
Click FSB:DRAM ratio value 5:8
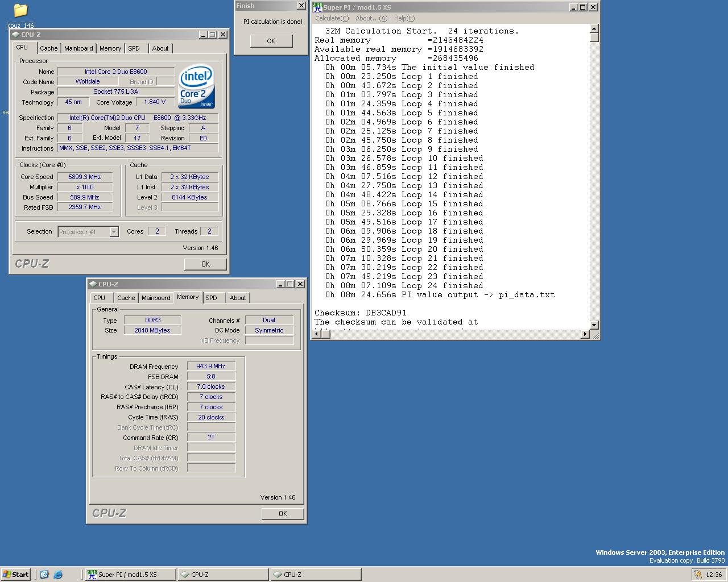point(211,377)
